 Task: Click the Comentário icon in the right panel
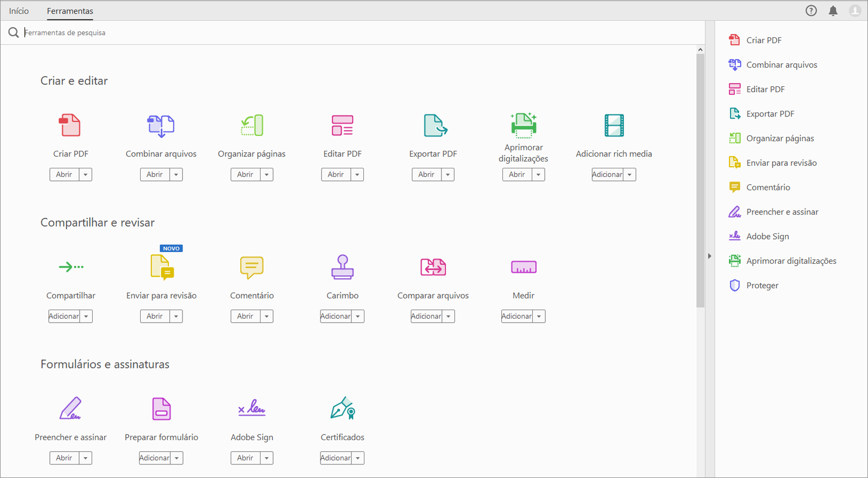tap(735, 187)
